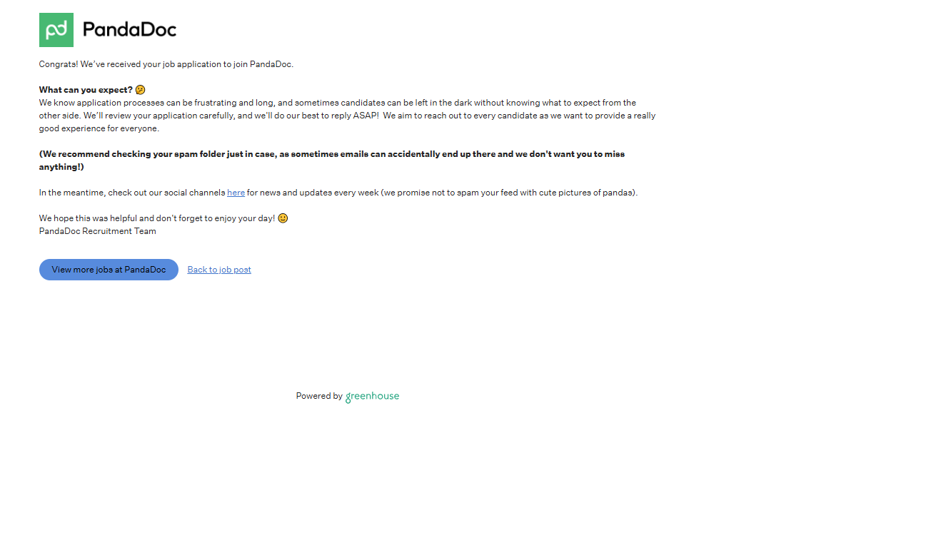Click the bold spam folder recommendation text
This screenshot has height=560, width=926.
tap(332, 161)
